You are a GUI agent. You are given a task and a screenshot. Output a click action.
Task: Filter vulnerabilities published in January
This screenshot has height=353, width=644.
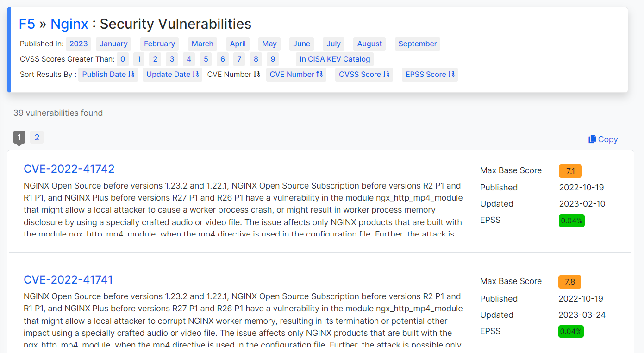pyautogui.click(x=113, y=44)
